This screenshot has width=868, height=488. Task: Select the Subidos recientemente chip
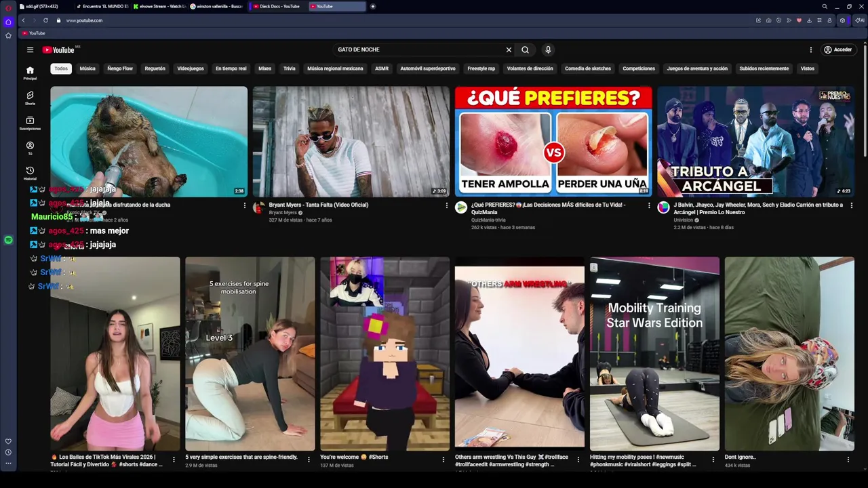(x=764, y=68)
